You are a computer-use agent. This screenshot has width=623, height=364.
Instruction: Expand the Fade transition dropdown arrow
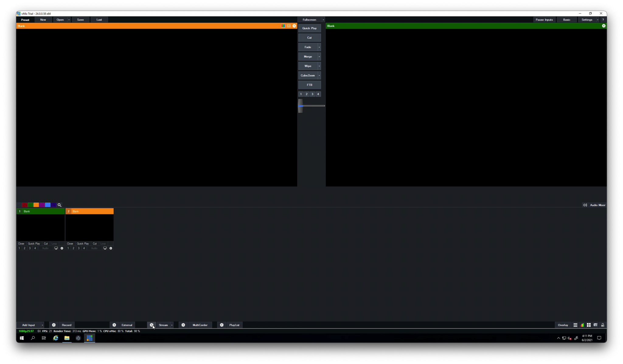(x=319, y=47)
